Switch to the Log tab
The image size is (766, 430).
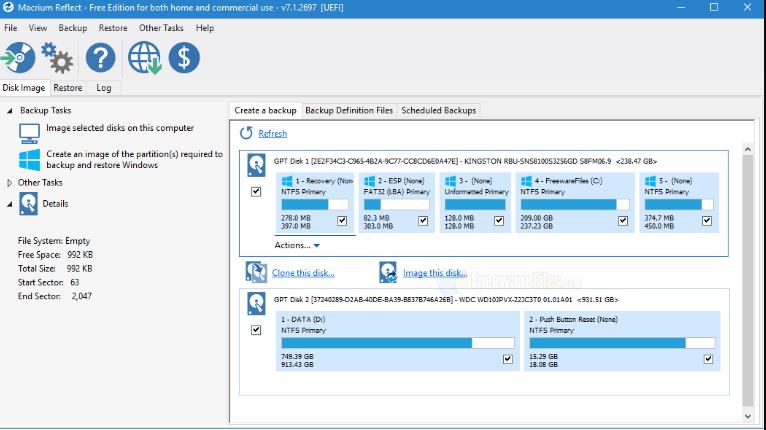pos(104,87)
